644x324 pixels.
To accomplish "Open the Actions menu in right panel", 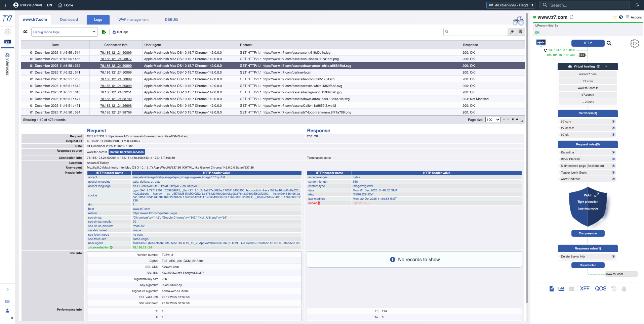I will 634,17.
